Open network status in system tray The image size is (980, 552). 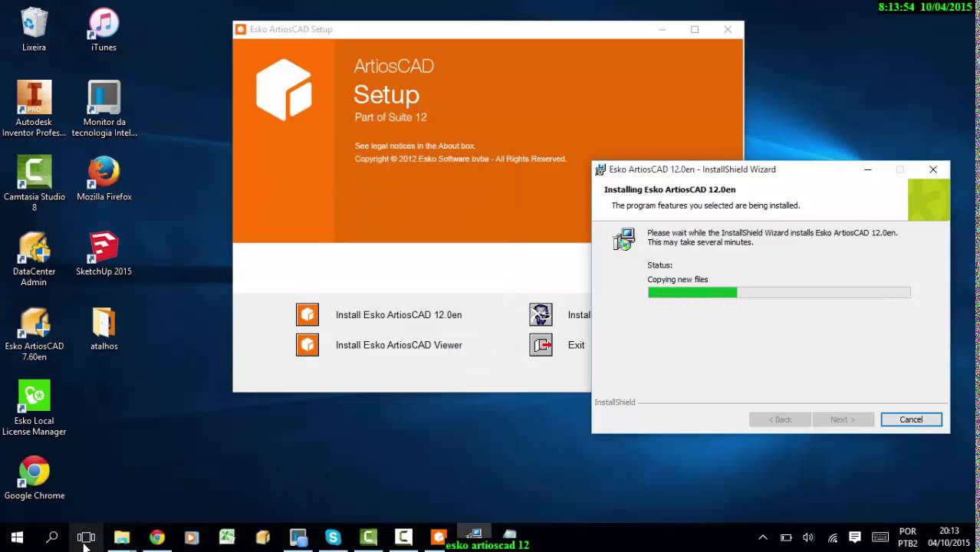point(832,537)
